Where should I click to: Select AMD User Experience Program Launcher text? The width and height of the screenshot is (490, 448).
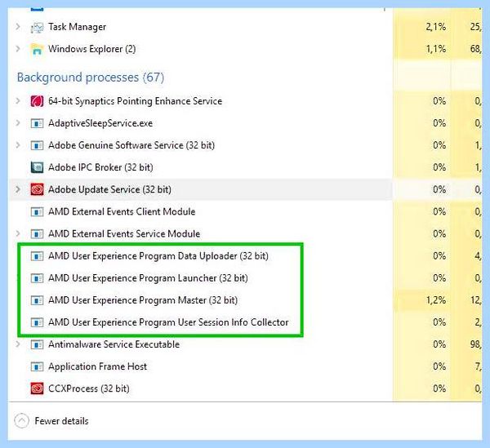pyautogui.click(x=148, y=278)
